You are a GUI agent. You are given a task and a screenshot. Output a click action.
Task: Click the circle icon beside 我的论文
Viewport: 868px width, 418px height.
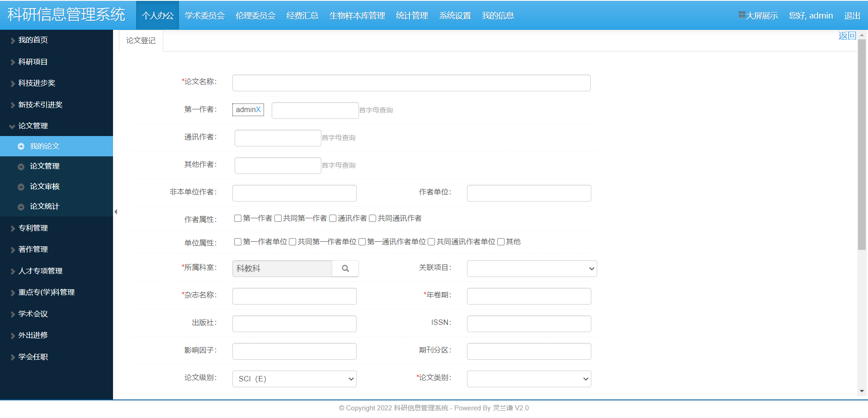pyautogui.click(x=21, y=146)
